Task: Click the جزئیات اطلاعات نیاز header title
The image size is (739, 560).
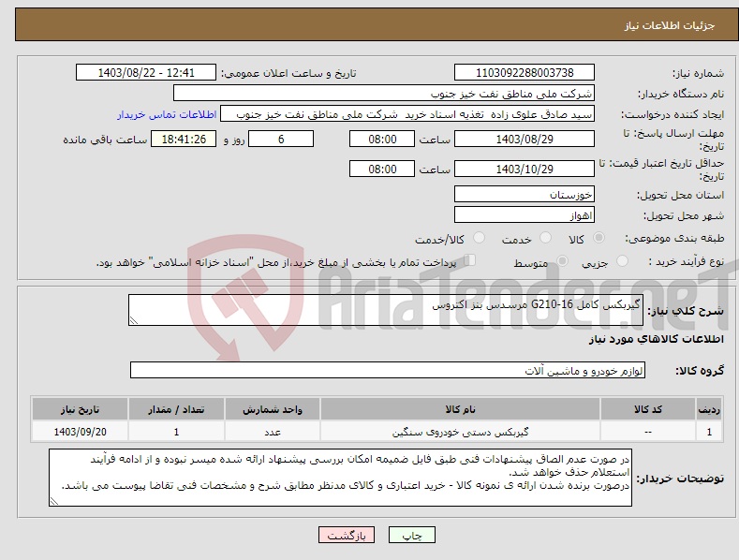Action: tap(670, 25)
